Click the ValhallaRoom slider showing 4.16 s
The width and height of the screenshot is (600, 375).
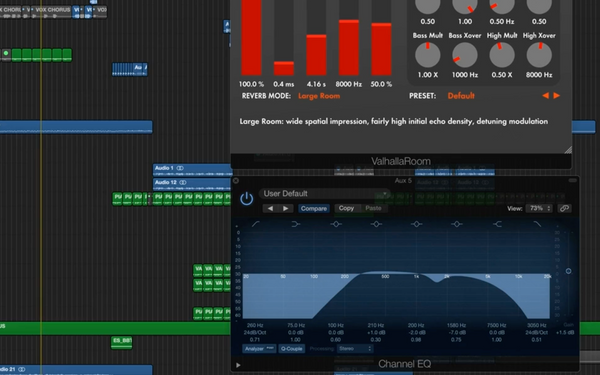coord(316,38)
